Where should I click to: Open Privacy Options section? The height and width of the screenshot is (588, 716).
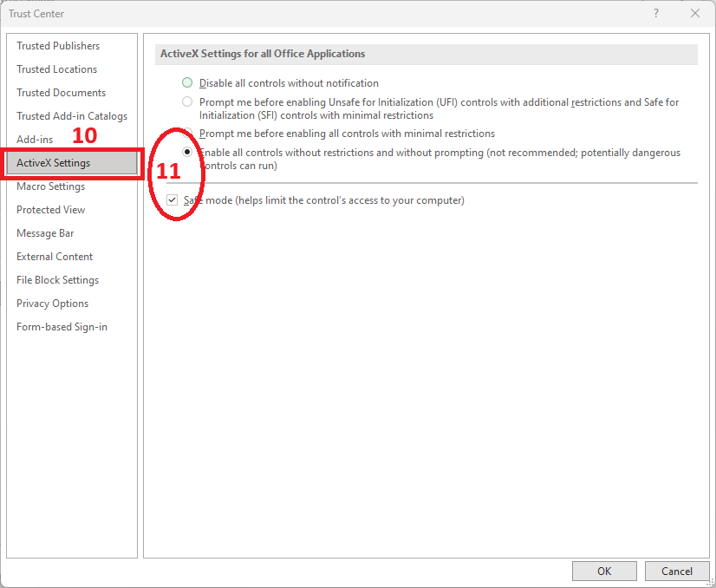53,304
